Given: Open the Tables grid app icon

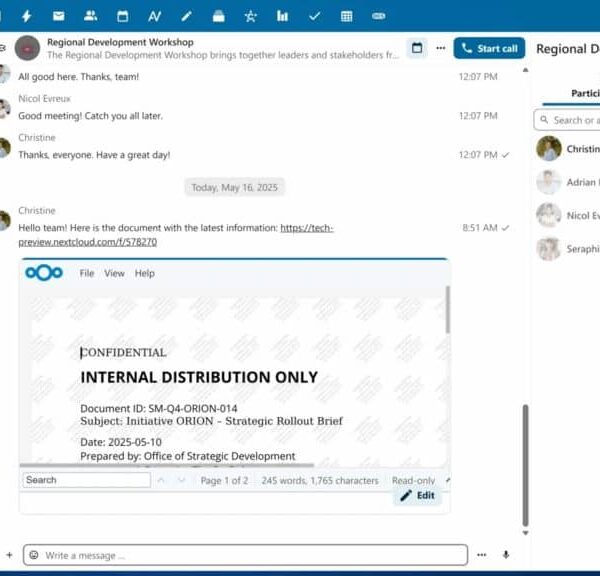Looking at the screenshot, I should [346, 16].
